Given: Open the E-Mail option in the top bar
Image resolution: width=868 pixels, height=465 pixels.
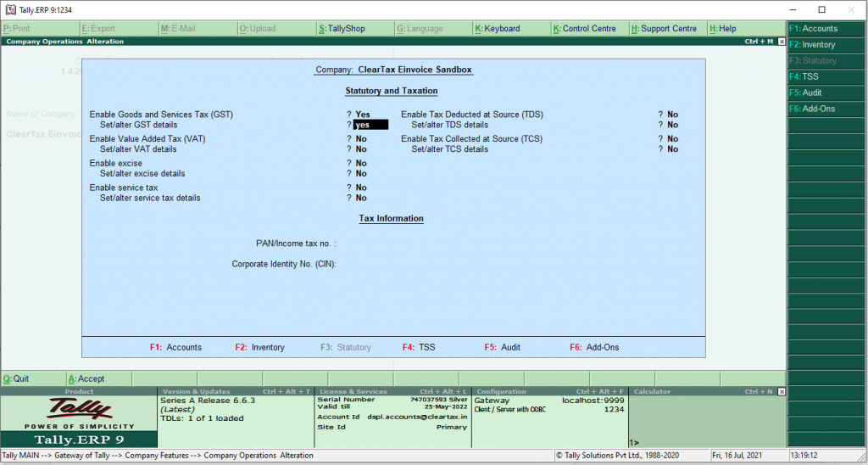Looking at the screenshot, I should [x=197, y=28].
